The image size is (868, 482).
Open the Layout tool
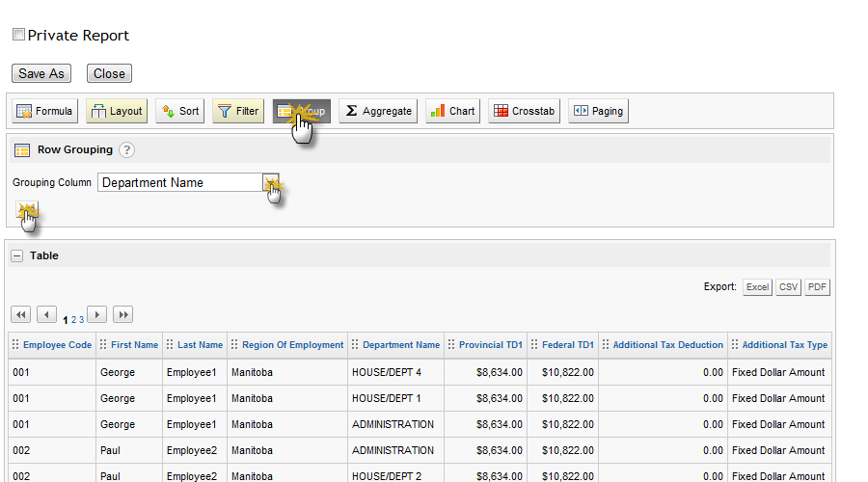(117, 111)
